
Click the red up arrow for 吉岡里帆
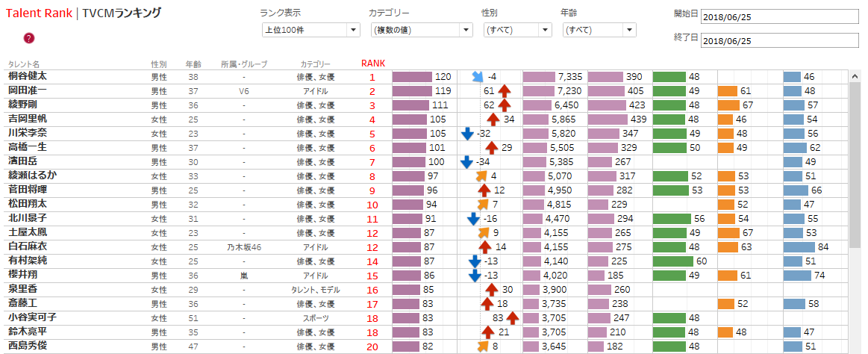(495, 119)
